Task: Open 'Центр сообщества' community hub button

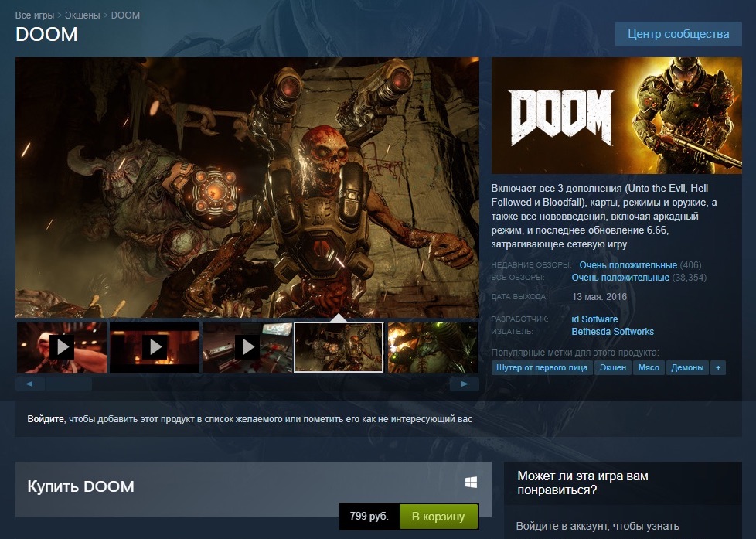Action: 679,34
